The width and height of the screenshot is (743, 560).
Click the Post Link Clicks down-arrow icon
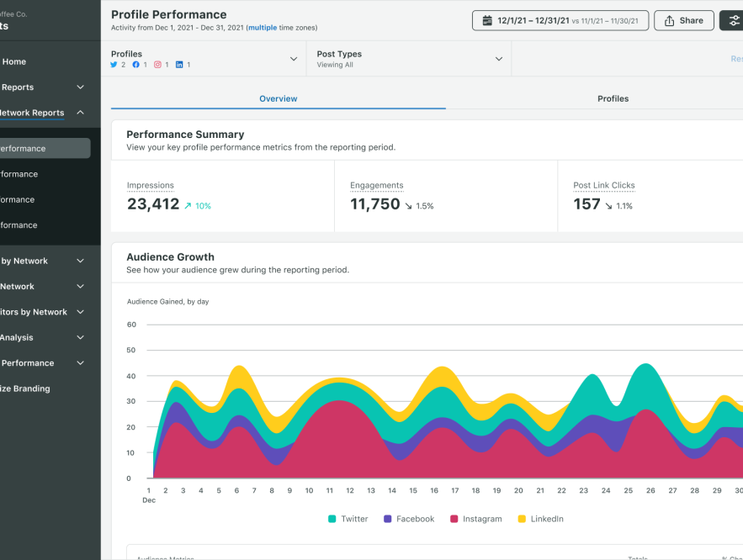pyautogui.click(x=608, y=205)
